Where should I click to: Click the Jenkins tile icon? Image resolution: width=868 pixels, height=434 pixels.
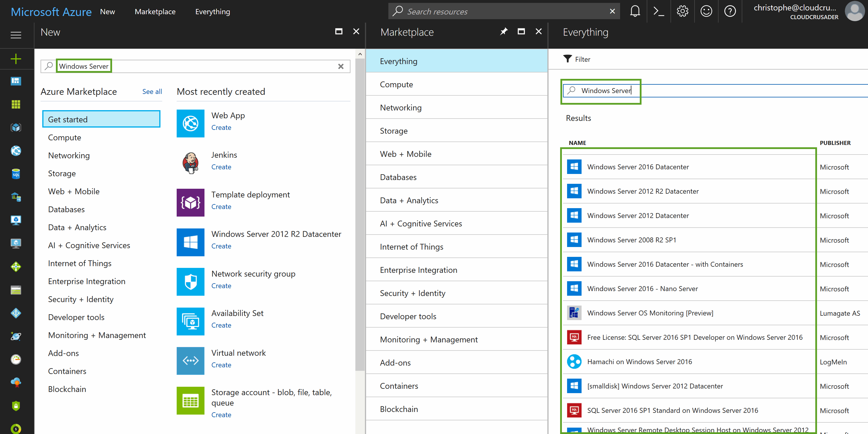(x=190, y=163)
